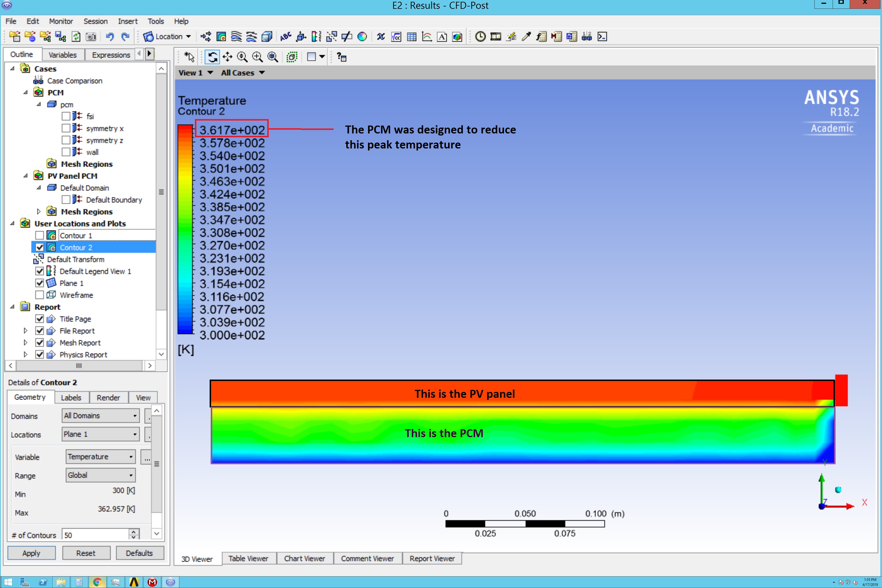This screenshot has height=588, width=882.
Task: Click the Defaults button
Action: (x=139, y=553)
